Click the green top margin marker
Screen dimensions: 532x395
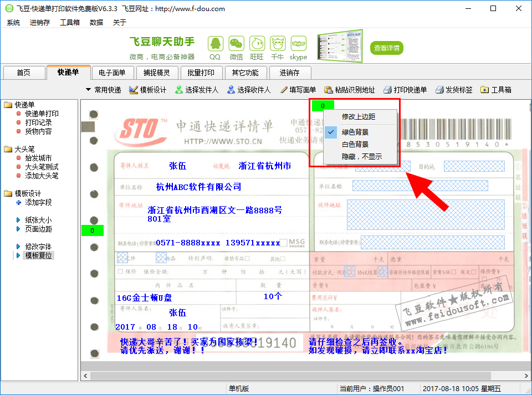(323, 106)
